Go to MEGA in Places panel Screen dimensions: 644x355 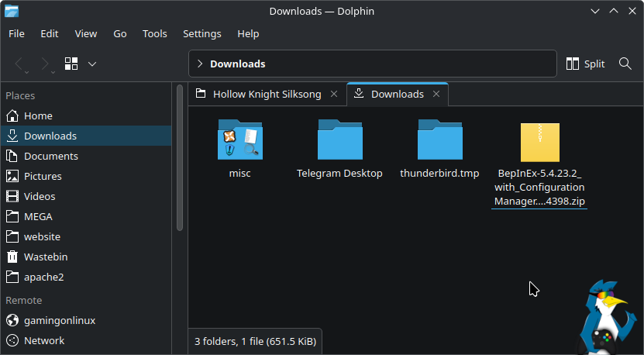38,216
